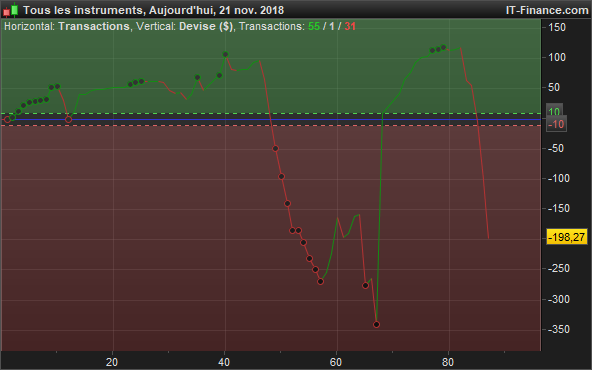This screenshot has height=370, width=592.
Task: Open the IT-Finance.com link
Action: (547, 10)
